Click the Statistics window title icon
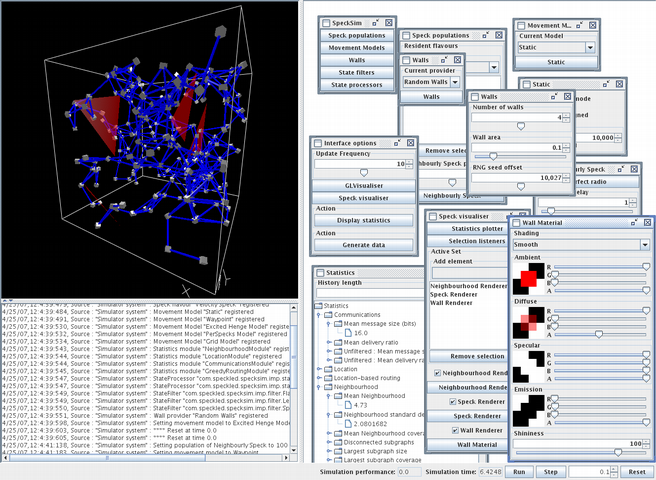The image size is (656, 480). 320,270
